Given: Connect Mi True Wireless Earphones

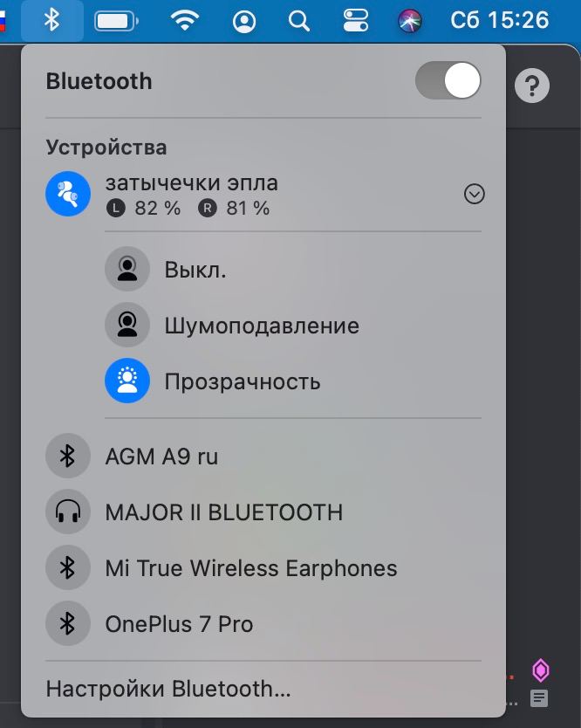Looking at the screenshot, I should [263, 567].
